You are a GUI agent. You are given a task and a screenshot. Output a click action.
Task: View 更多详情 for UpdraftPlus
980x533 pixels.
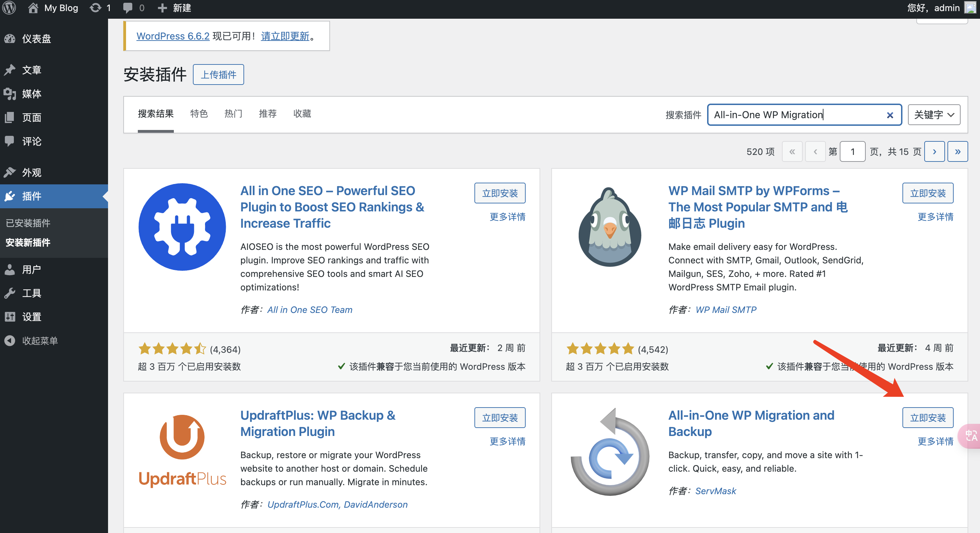pos(508,441)
